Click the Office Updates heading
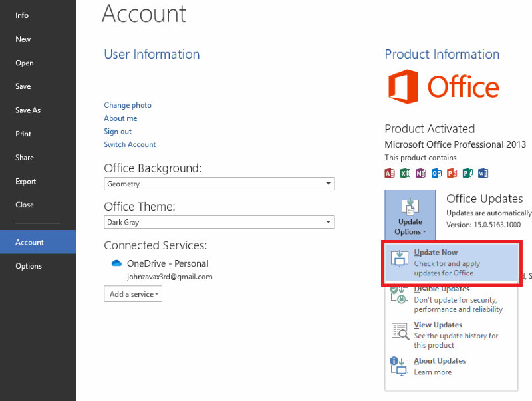532x401 pixels. point(485,199)
